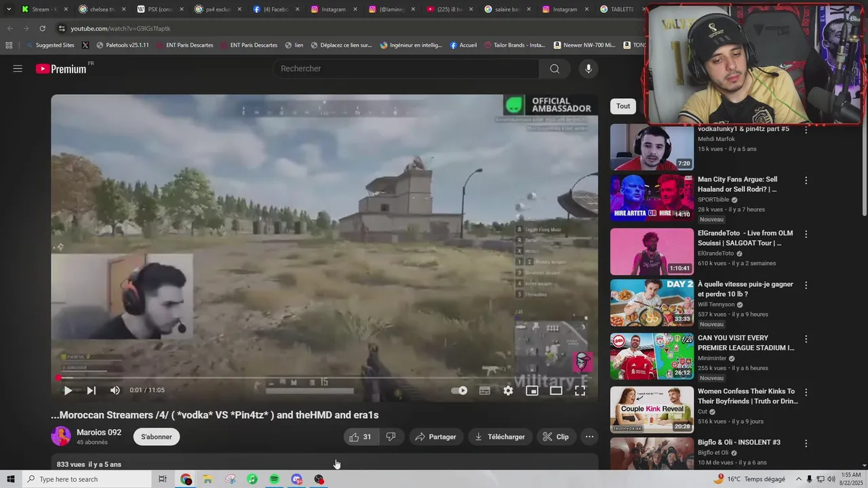Open File Explorer from the taskbar
Image resolution: width=868 pixels, height=488 pixels.
pos(208,479)
